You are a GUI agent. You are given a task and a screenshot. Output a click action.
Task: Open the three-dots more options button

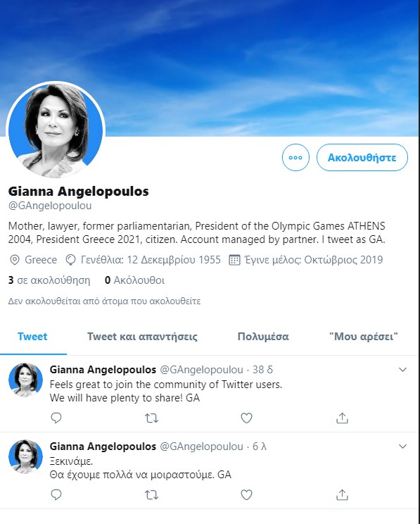click(x=295, y=157)
